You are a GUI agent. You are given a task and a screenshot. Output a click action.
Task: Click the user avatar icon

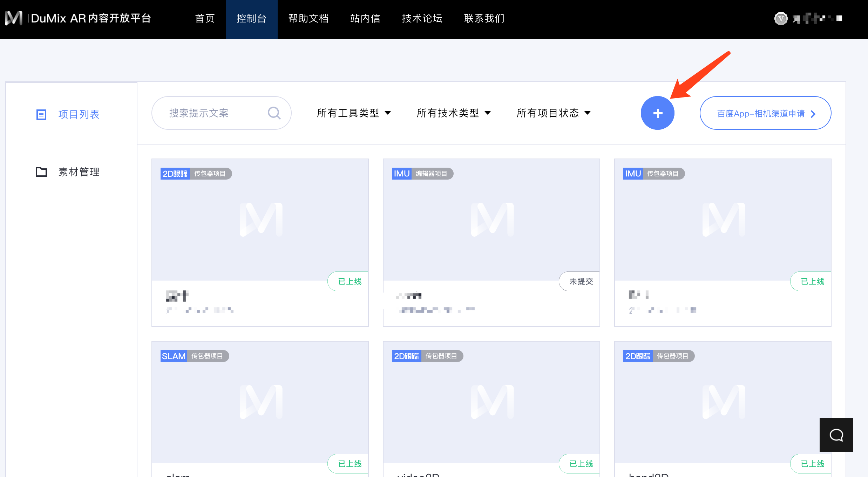coord(781,18)
